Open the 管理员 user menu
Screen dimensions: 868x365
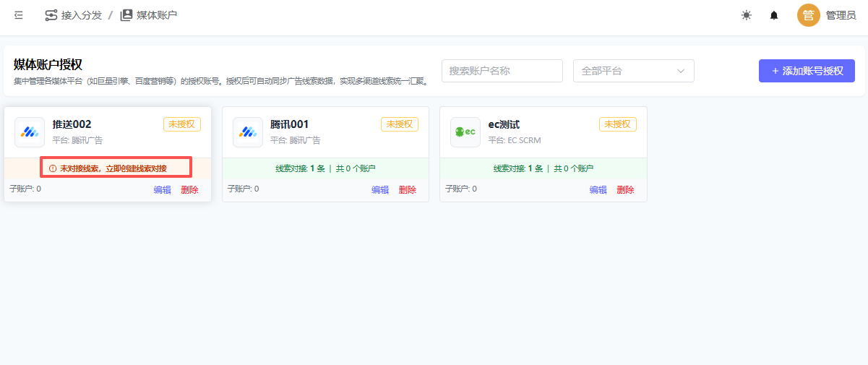(x=841, y=15)
